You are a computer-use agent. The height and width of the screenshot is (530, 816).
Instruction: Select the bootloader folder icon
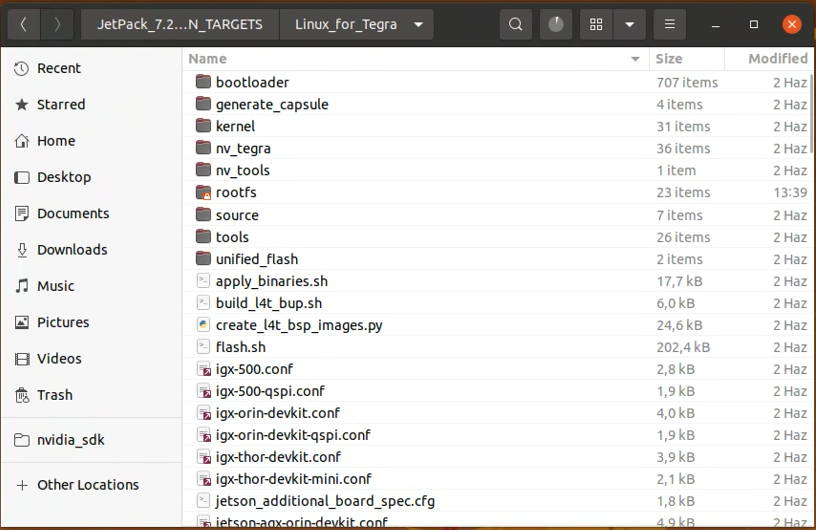click(203, 82)
